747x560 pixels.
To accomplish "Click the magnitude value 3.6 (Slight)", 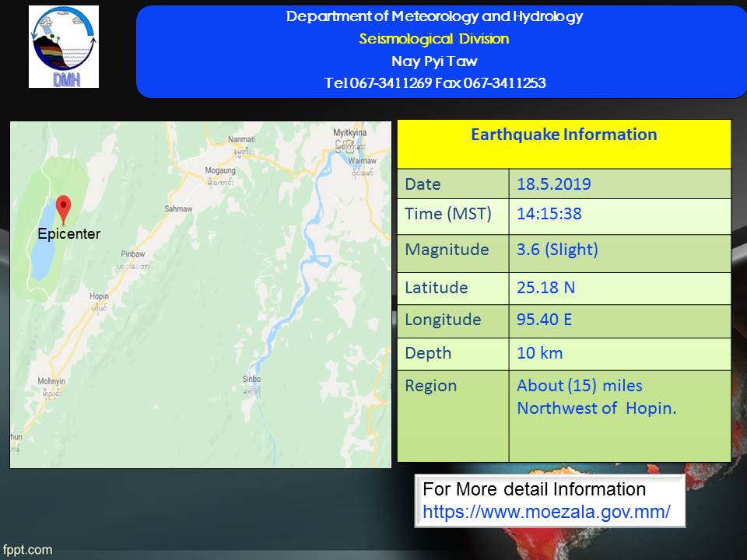I will coord(557,250).
